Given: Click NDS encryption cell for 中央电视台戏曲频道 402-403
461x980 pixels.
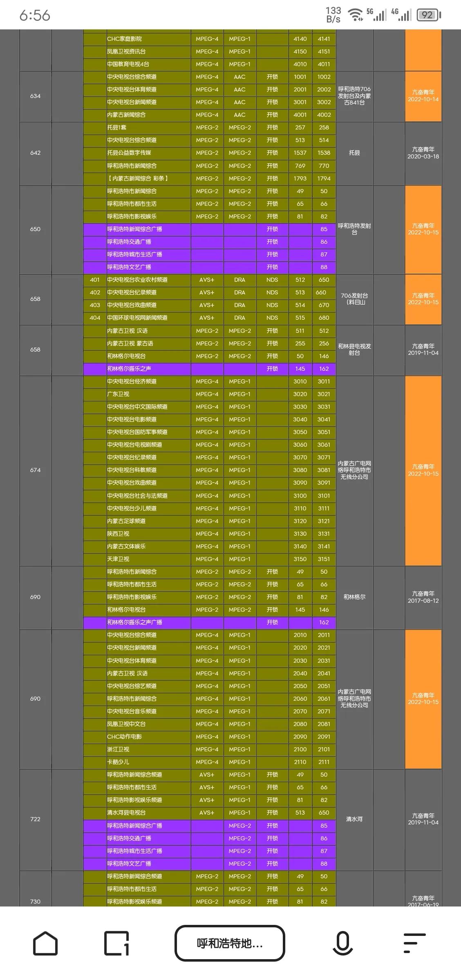Looking at the screenshot, I should pos(272,305).
